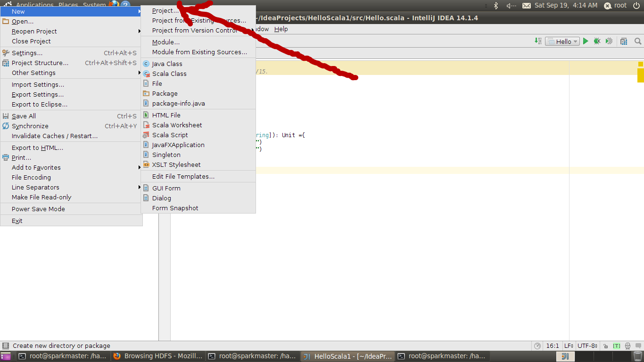Click the Open folder icon in File menu

pos(6,21)
